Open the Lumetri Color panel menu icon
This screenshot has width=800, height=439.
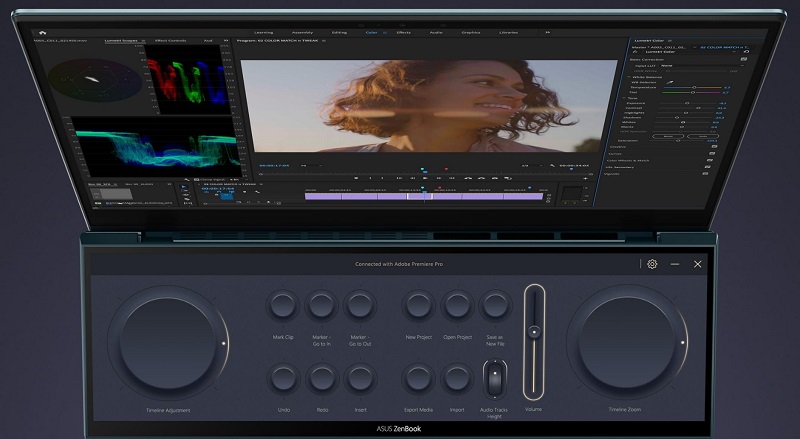670,40
